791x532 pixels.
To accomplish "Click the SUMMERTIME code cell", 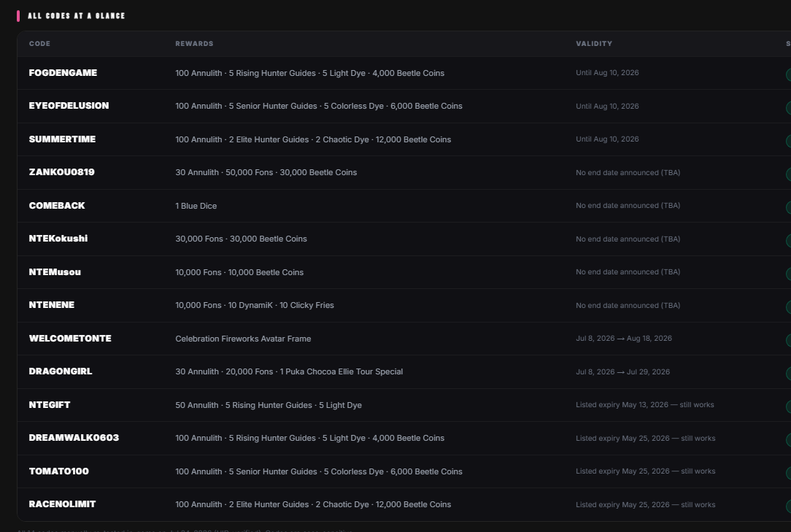I will [62, 139].
